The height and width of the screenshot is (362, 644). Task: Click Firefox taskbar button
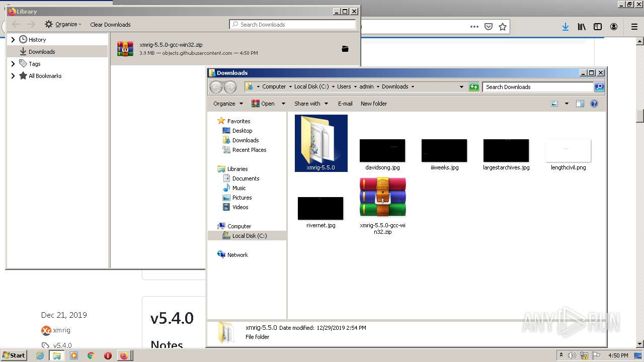[124, 355]
